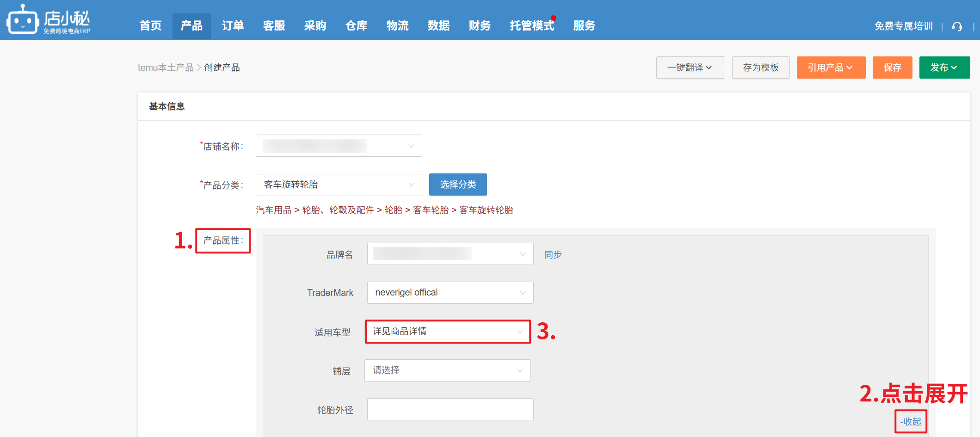
Task: Click the customer service headset icon
Action: [x=957, y=26]
